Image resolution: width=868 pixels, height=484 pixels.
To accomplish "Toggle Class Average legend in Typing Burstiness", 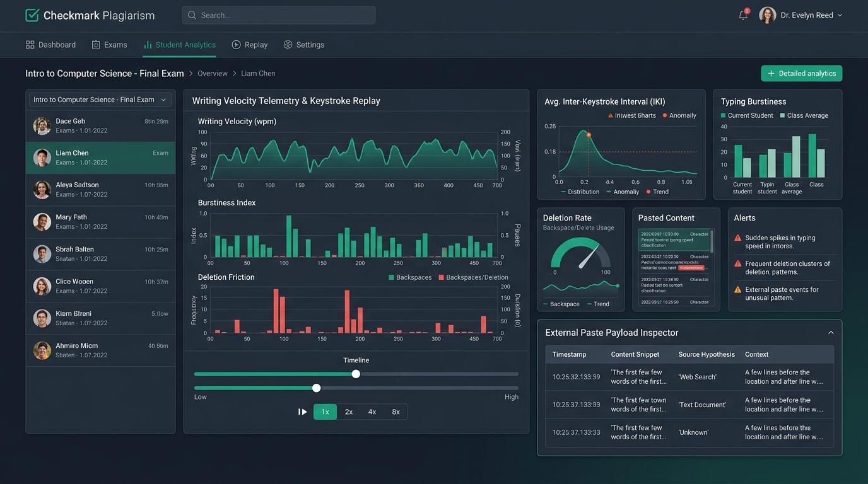I will [804, 115].
